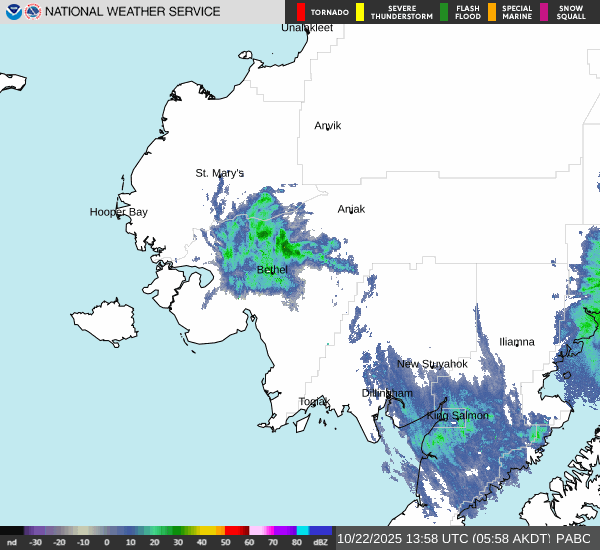This screenshot has height=550, width=600.
Task: Click the yellow Severe Thunderstorm legend swatch
Action: pos(360,12)
